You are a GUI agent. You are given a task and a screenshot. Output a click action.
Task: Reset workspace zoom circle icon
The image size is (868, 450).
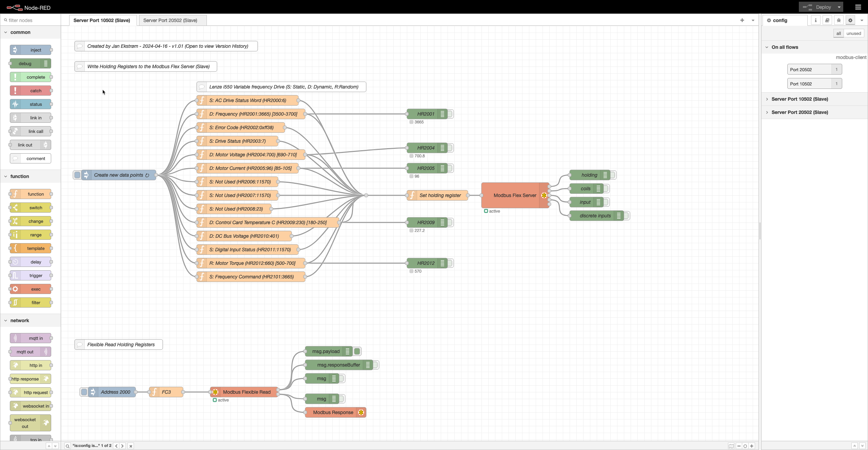(x=745, y=446)
